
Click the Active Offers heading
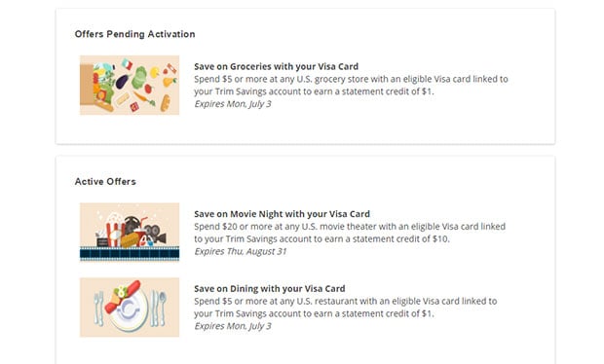pos(105,182)
